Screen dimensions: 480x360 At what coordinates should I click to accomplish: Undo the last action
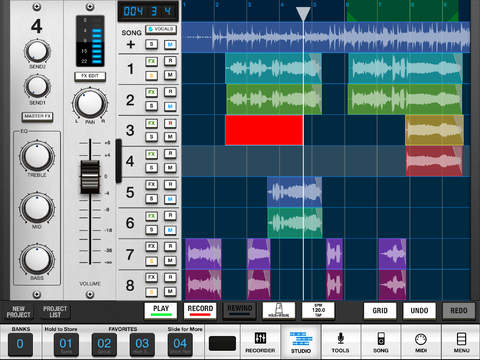(x=419, y=311)
